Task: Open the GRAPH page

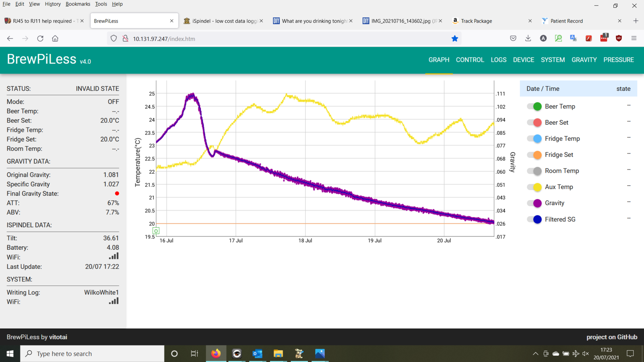Action: click(439, 60)
